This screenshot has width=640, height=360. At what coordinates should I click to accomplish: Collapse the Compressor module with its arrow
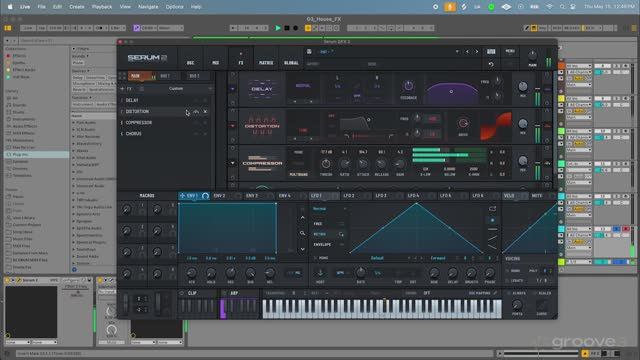tap(233, 163)
